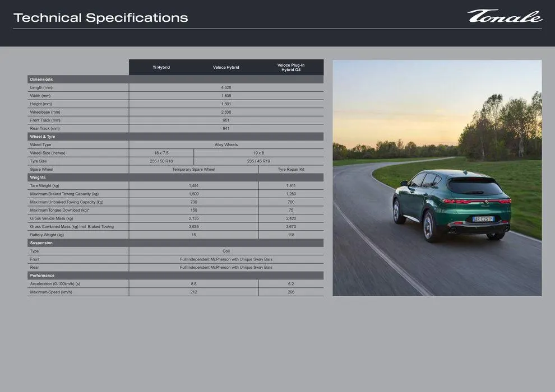The image size is (555, 392).
Task: Click the Temporary Spare Wheel cell
Action: (193, 169)
